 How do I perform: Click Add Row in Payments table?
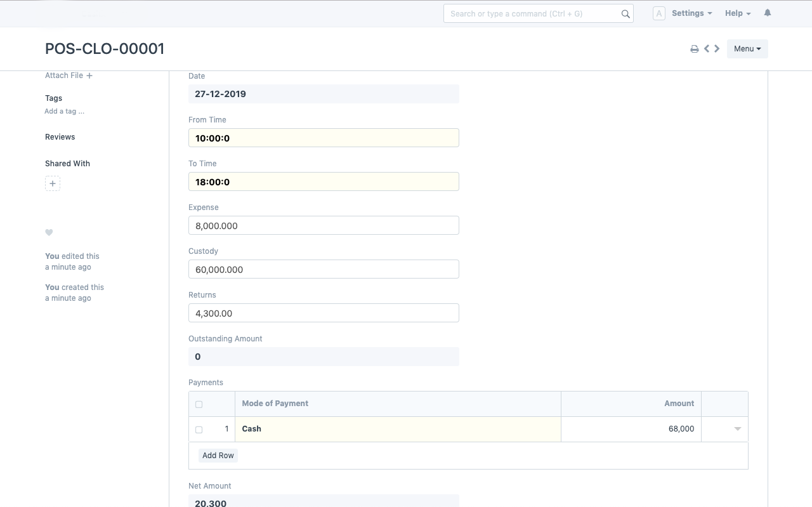pyautogui.click(x=218, y=456)
